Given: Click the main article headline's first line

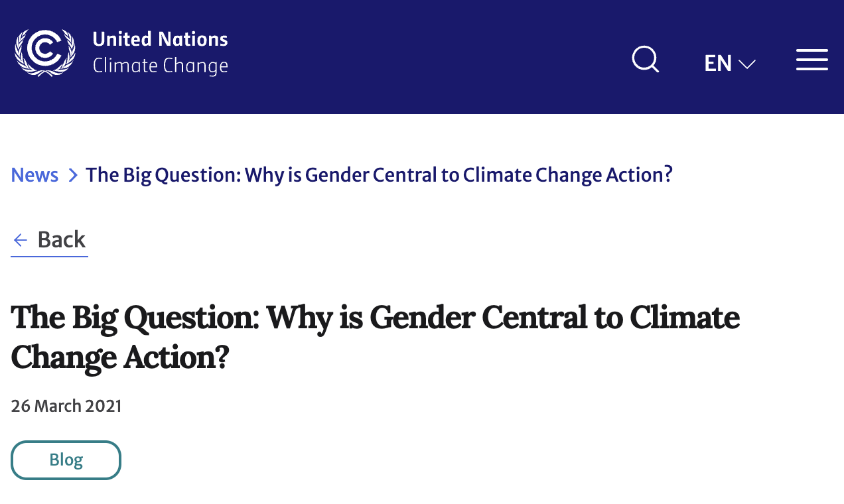Looking at the screenshot, I should tap(375, 318).
